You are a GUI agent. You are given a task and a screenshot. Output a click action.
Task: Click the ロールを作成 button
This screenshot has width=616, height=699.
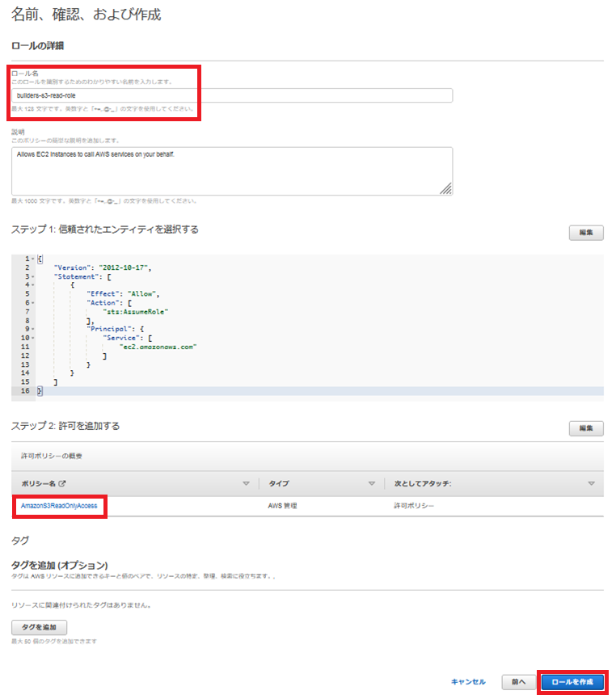coord(572,682)
